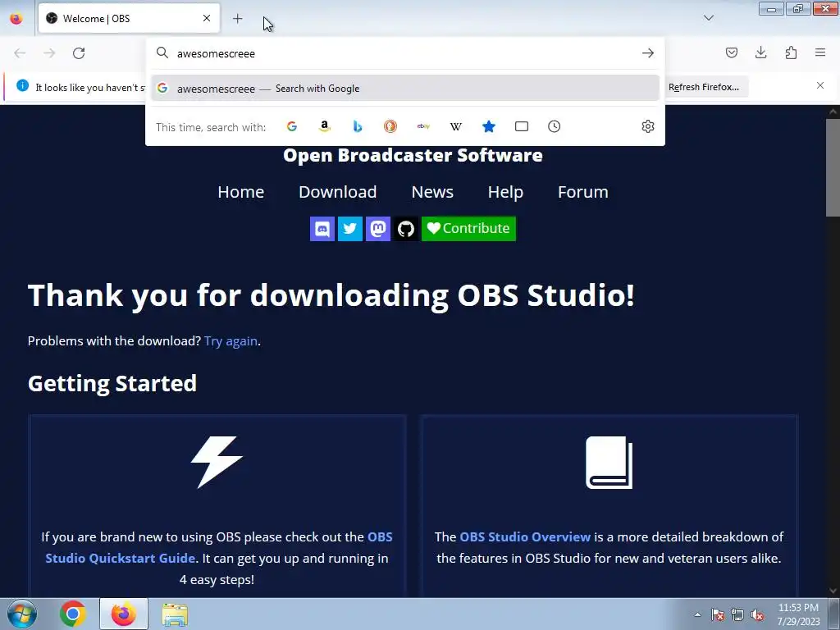Open the Downloads panel
This screenshot has height=630, width=840.
tap(760, 52)
